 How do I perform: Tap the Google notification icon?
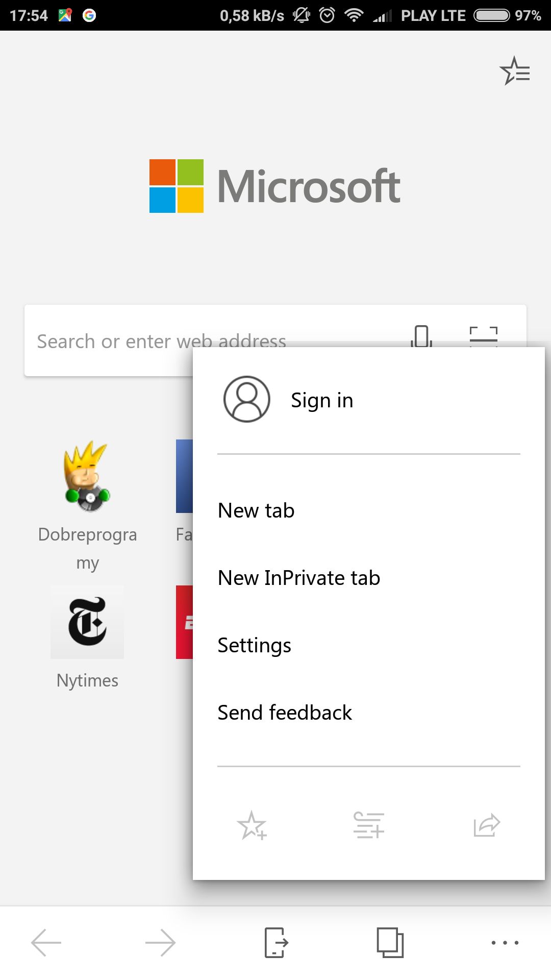(x=89, y=15)
